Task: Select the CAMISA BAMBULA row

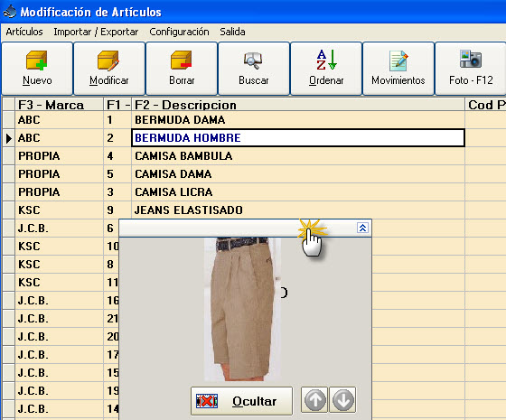Action: [234, 156]
